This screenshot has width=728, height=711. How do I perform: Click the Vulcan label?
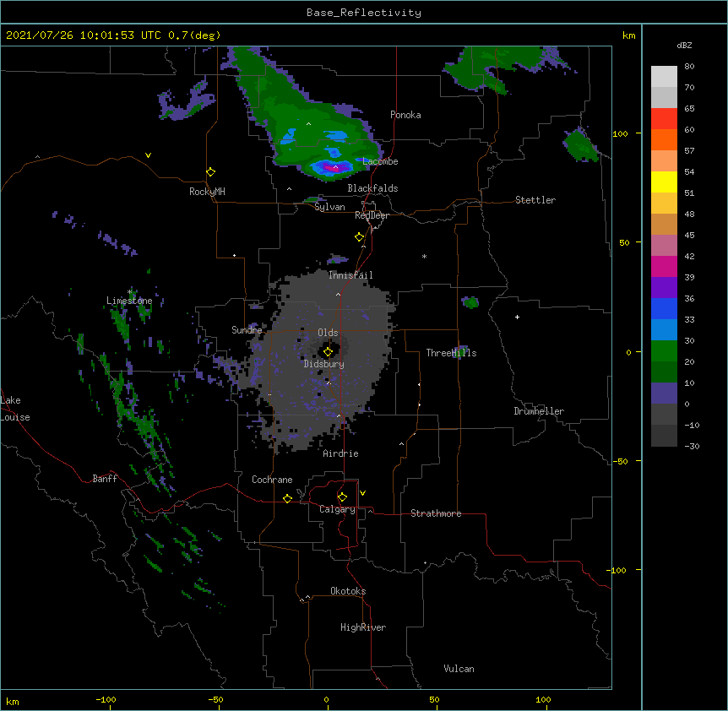[x=459, y=669]
